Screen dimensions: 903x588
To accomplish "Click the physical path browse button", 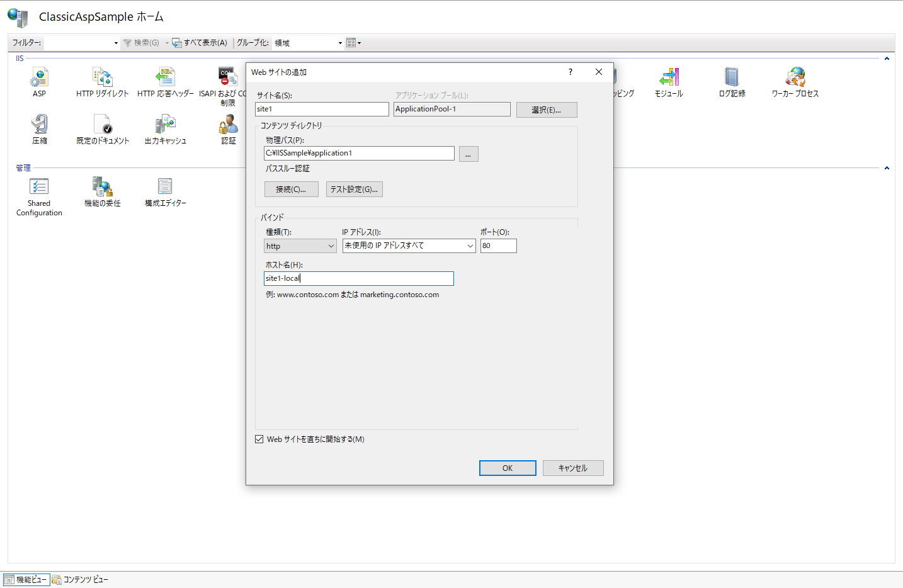I will point(469,154).
